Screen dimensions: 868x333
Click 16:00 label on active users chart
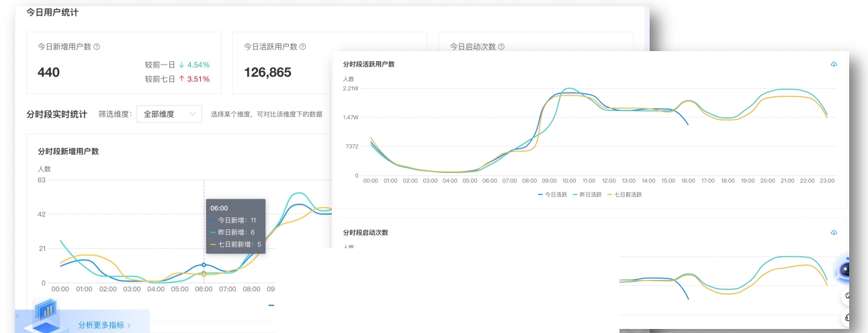[x=688, y=181]
